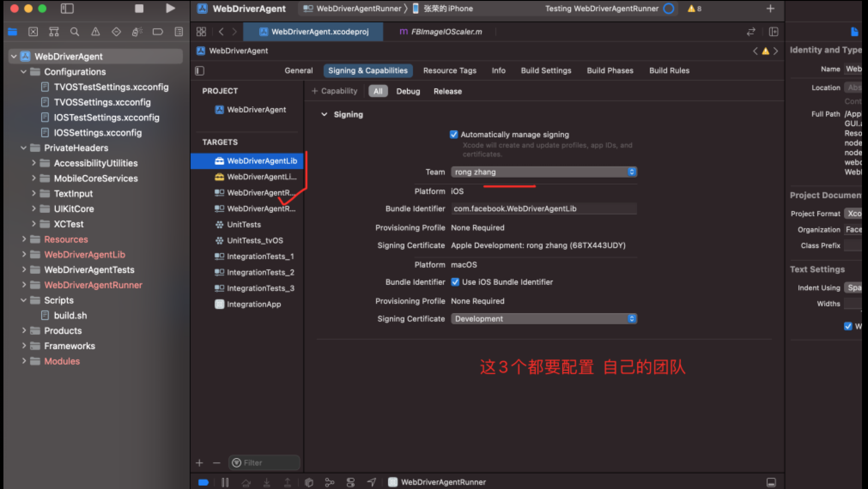Jump to next issue arrow

tap(776, 51)
